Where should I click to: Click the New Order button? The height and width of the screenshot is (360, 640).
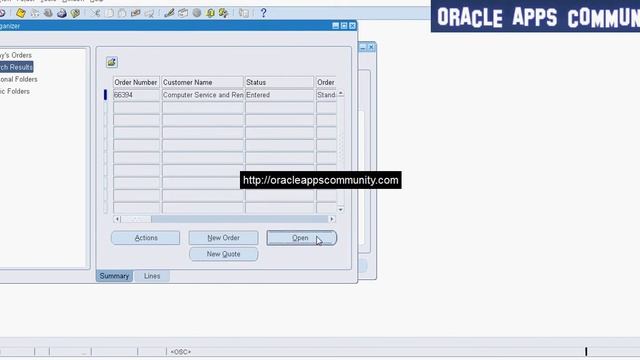pyautogui.click(x=223, y=238)
